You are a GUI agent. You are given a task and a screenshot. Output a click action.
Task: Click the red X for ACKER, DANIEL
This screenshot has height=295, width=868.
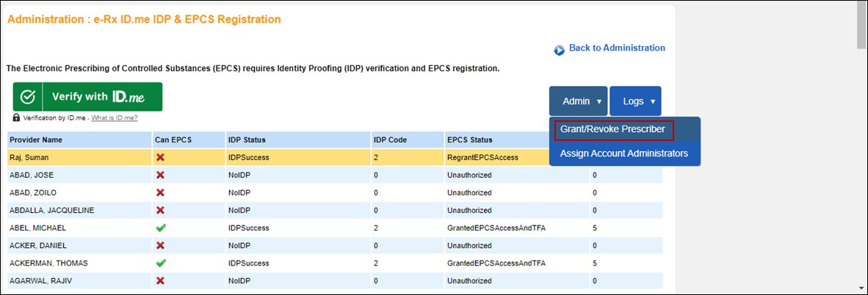(x=160, y=245)
